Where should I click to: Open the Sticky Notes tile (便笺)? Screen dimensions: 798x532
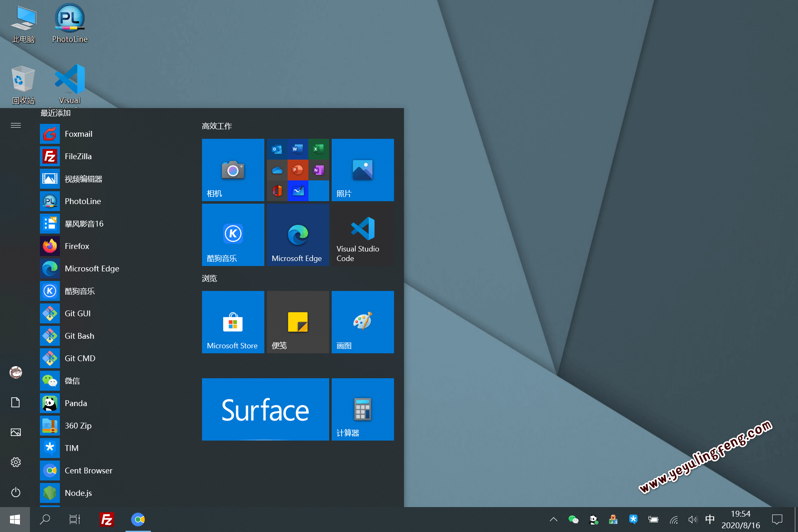click(298, 322)
